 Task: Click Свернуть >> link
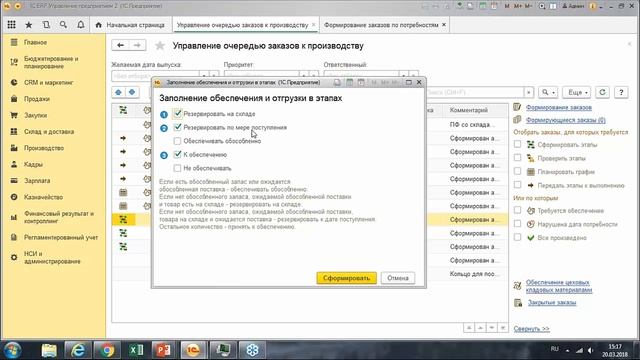point(531,329)
